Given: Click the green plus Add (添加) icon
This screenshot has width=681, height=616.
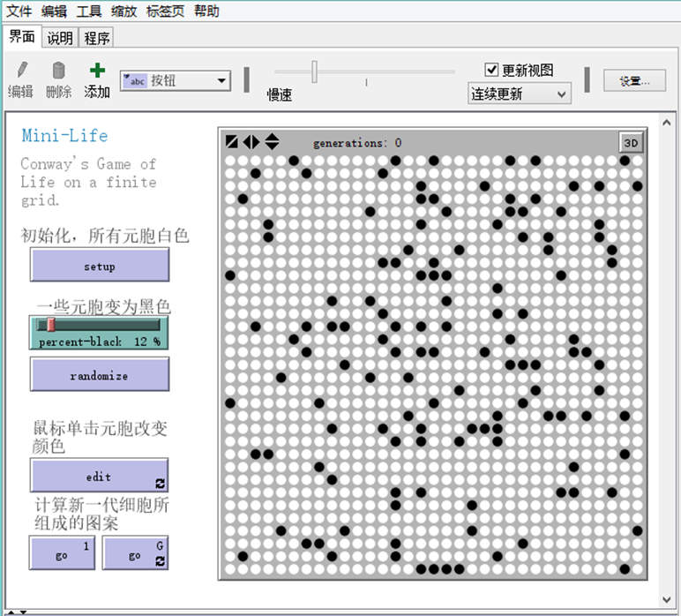Looking at the screenshot, I should click(x=97, y=71).
